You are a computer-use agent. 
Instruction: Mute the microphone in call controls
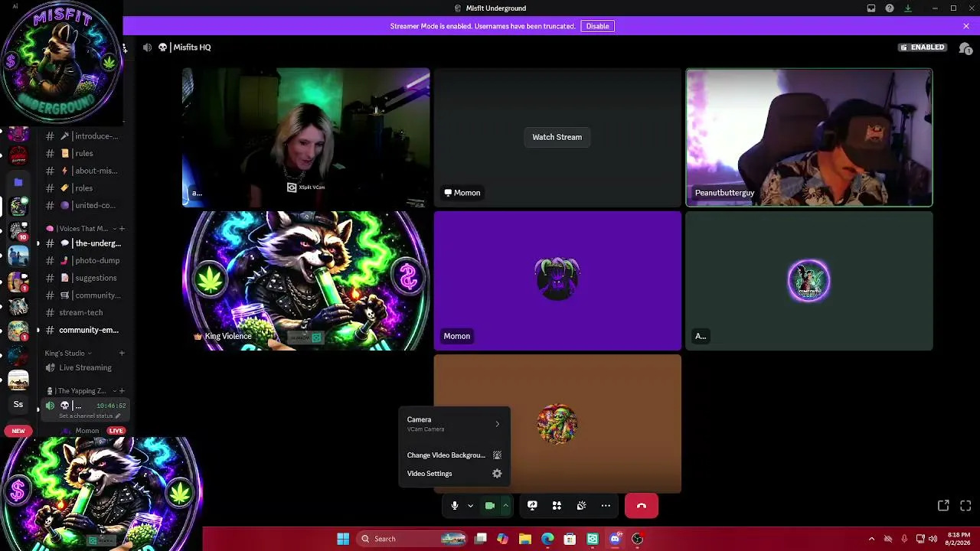pyautogui.click(x=454, y=506)
